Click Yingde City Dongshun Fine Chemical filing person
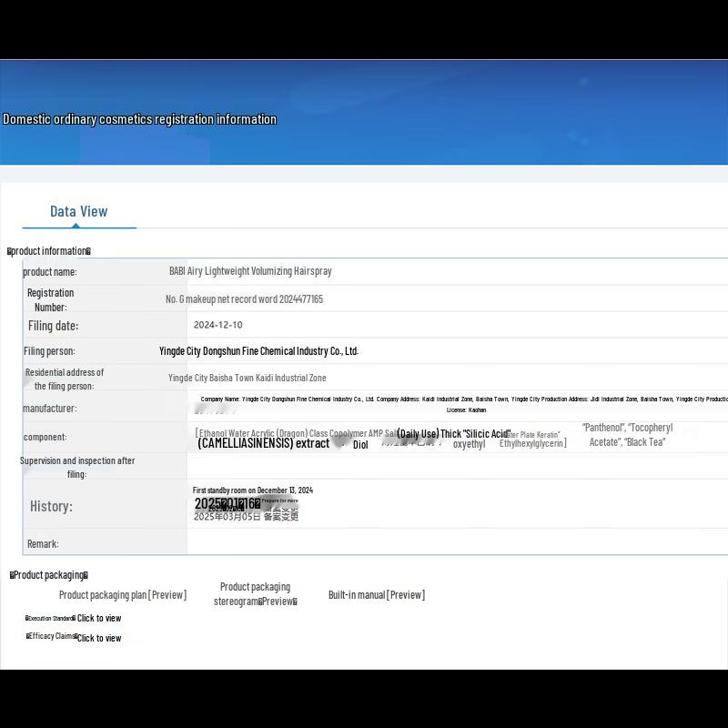This screenshot has height=728, width=728. tap(258, 351)
